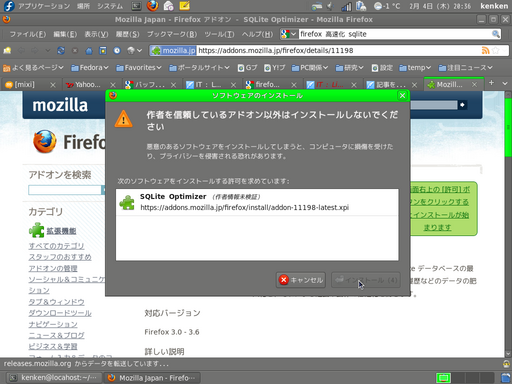Click the キャンセル button
This screenshot has width=512, height=384.
point(301,280)
